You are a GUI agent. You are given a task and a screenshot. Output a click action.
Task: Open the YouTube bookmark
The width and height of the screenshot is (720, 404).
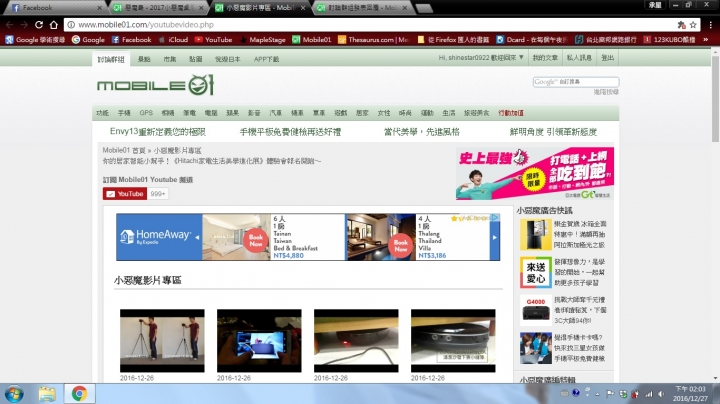click(213, 39)
